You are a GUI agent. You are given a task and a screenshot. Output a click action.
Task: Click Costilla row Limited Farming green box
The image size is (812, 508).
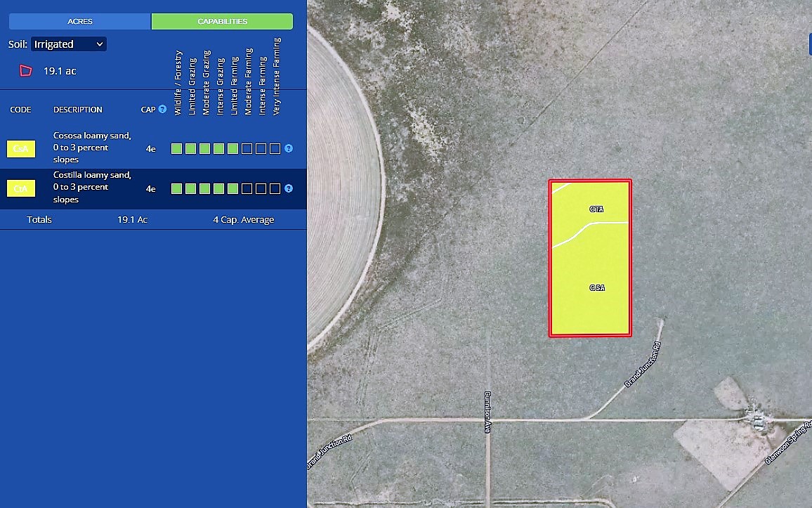click(233, 189)
